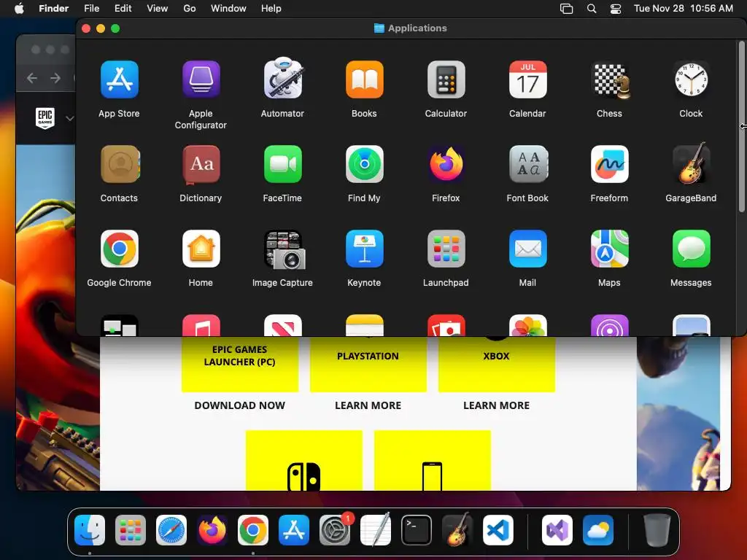
Task: Expand dropdown arrow beside Epic Games logo
Action: [69, 118]
